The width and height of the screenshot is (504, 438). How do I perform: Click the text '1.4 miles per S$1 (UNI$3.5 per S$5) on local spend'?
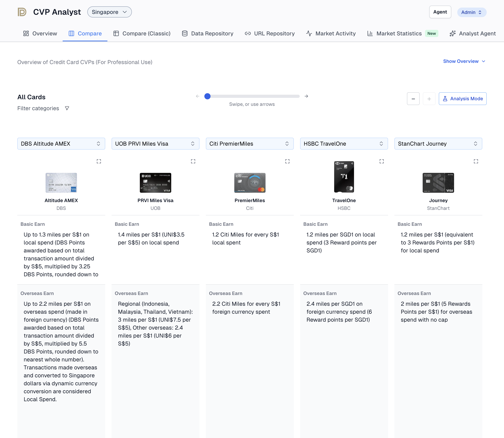pyautogui.click(x=151, y=238)
